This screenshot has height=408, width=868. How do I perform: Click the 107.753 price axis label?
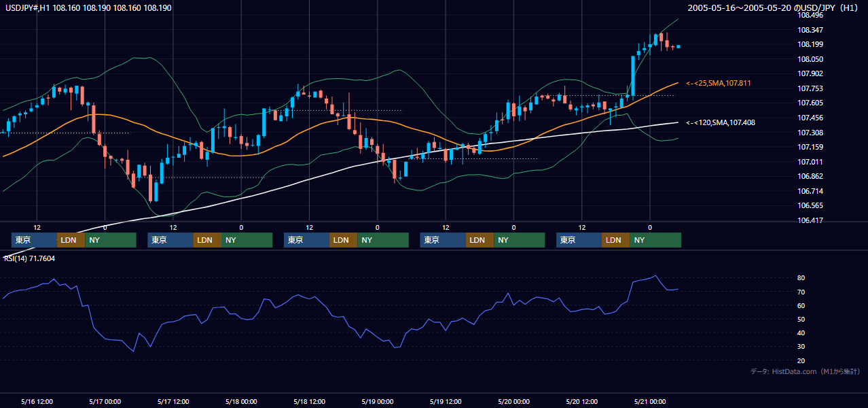[x=811, y=88]
